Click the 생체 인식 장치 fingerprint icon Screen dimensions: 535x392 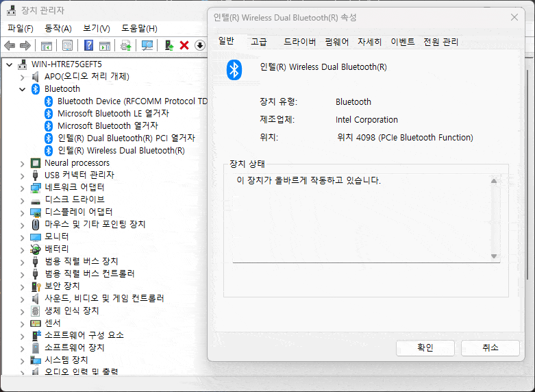[36, 310]
